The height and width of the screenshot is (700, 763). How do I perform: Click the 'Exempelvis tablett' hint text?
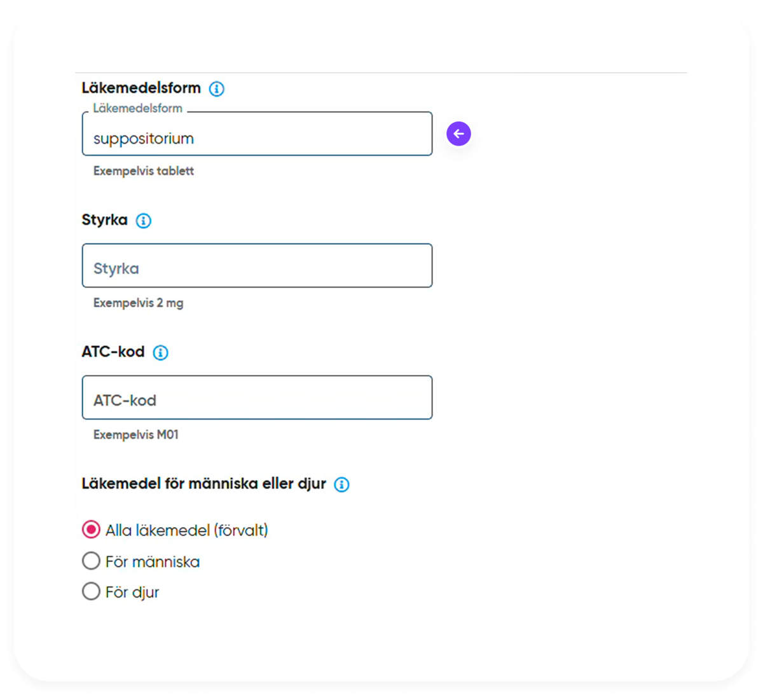(144, 171)
